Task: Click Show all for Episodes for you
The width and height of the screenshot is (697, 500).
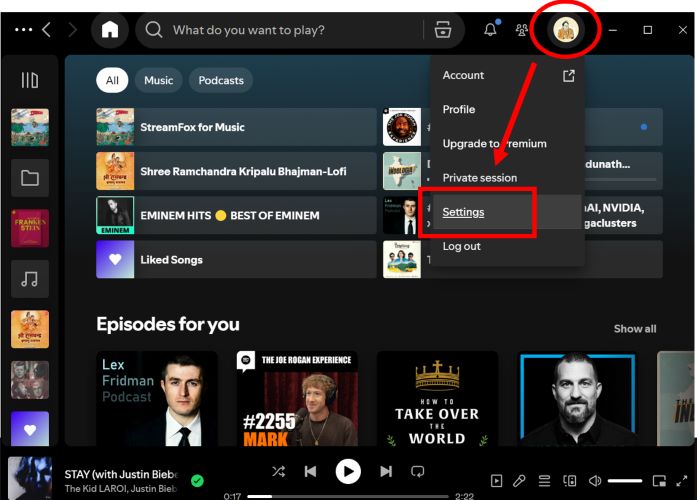Action: 635,329
